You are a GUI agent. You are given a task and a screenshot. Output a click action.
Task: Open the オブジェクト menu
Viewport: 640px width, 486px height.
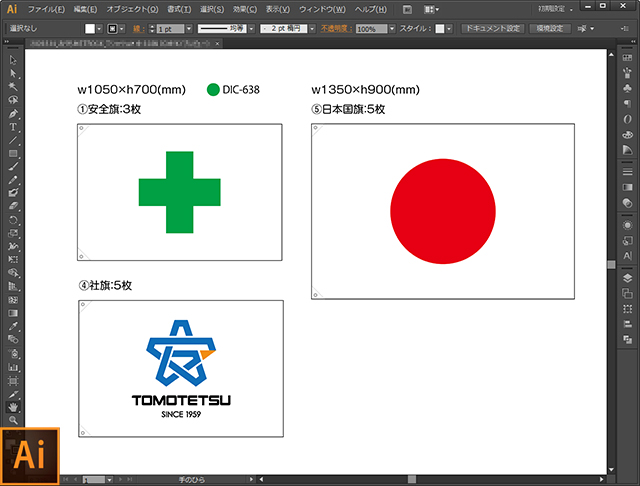pos(132,9)
